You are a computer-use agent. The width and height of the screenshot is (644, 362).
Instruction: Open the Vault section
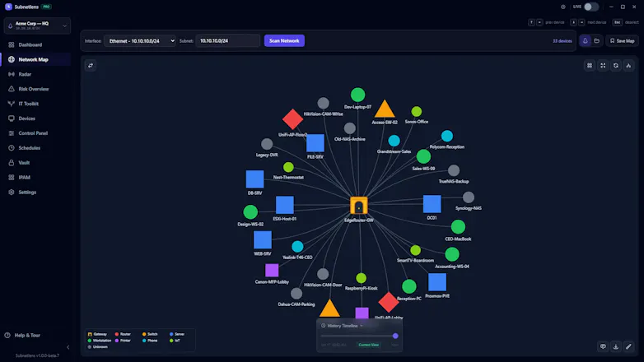pos(24,163)
